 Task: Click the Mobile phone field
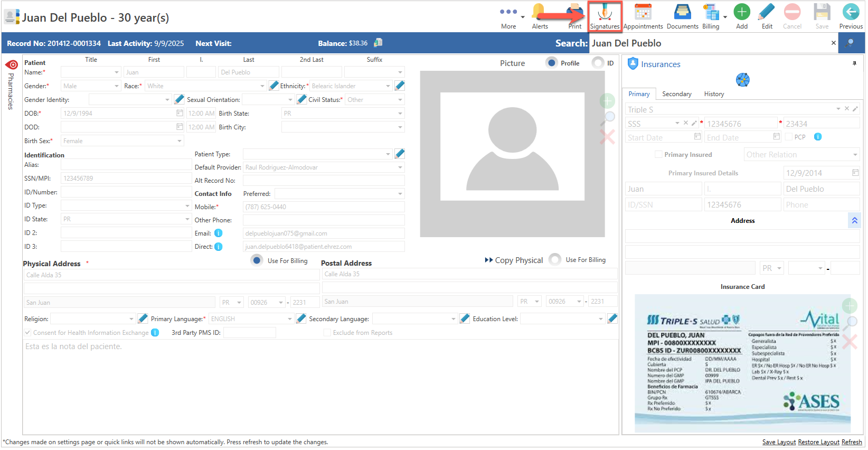click(x=324, y=207)
